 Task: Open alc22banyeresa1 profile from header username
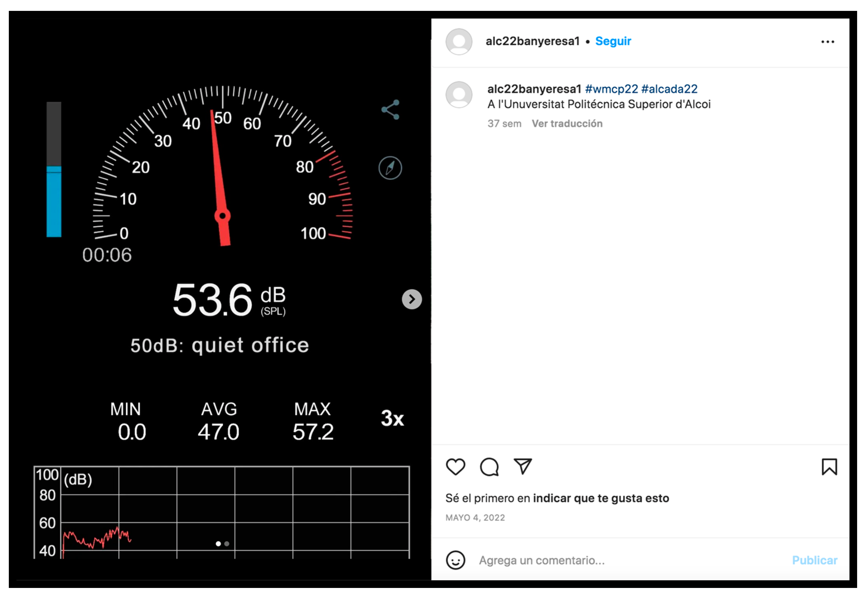tap(533, 41)
